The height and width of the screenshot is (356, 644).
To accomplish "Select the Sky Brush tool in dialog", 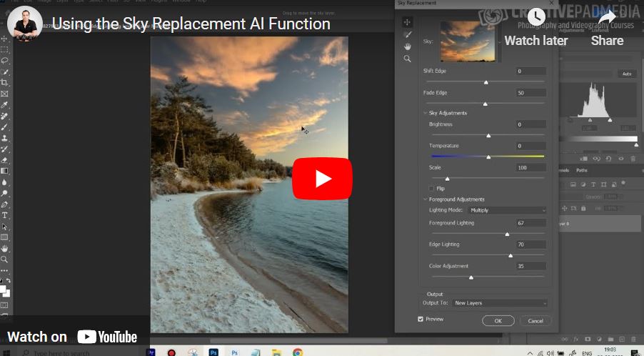I will 408,34.
